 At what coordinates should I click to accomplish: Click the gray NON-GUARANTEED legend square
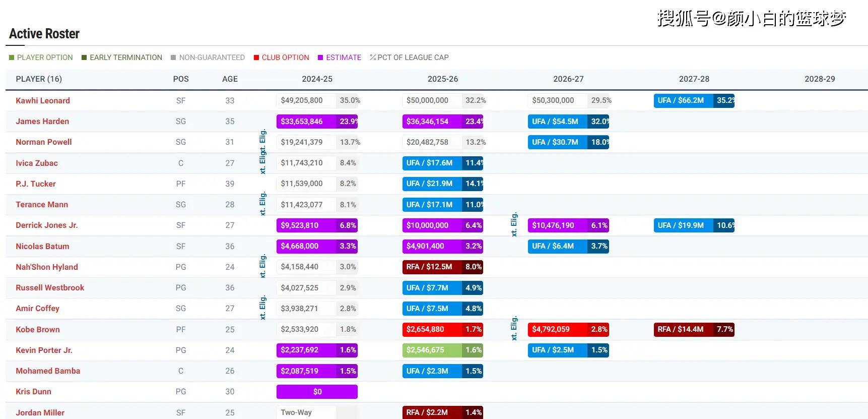173,57
